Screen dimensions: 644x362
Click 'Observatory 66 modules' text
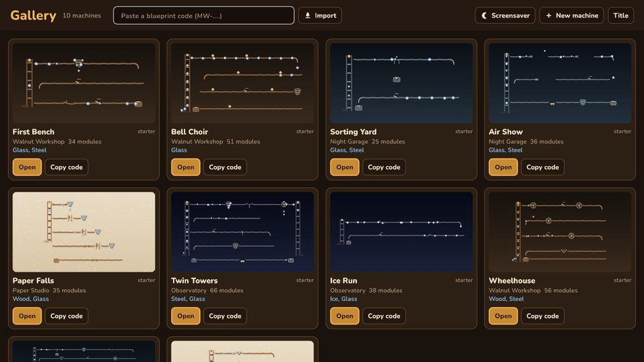click(207, 290)
